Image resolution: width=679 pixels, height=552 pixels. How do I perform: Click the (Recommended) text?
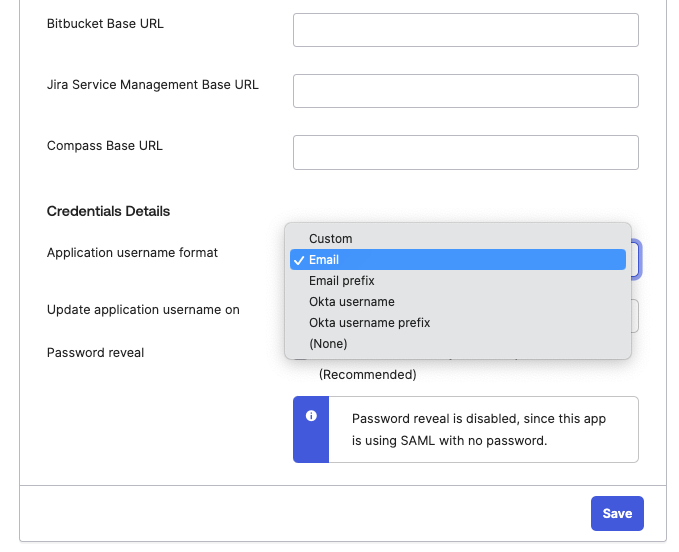tap(367, 375)
